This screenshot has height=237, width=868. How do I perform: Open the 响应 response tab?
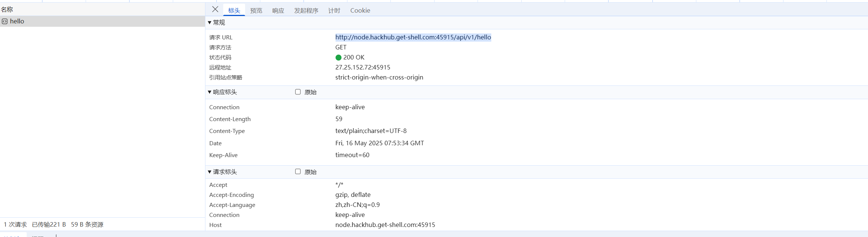[278, 10]
